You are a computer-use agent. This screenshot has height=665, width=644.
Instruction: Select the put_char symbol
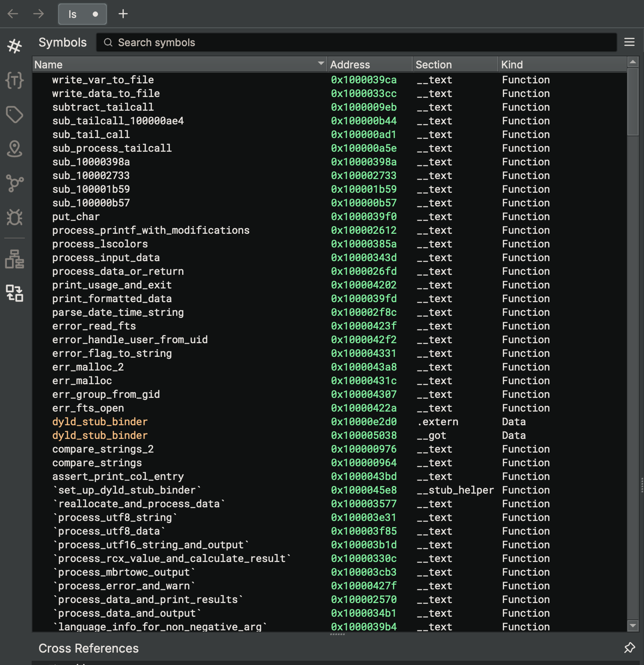tap(76, 217)
